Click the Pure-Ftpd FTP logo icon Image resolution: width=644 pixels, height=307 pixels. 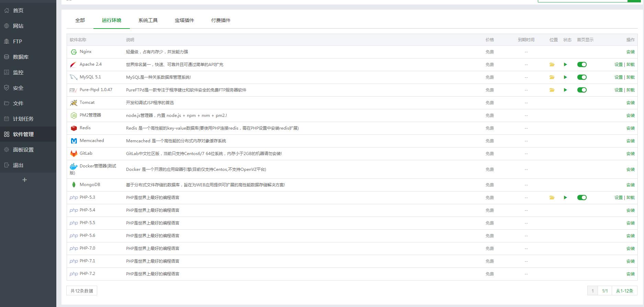73,90
